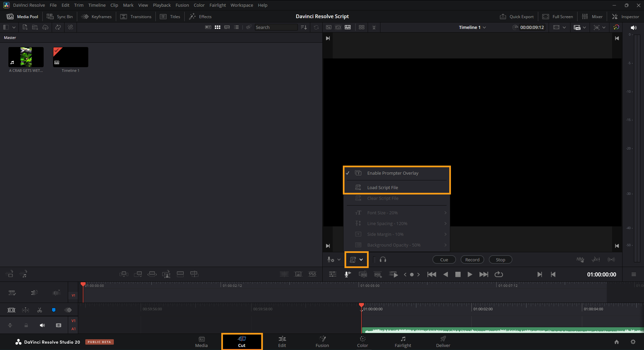Viewport: 644px width, 350px height.
Task: Open the Workspace menu
Action: [242, 5]
